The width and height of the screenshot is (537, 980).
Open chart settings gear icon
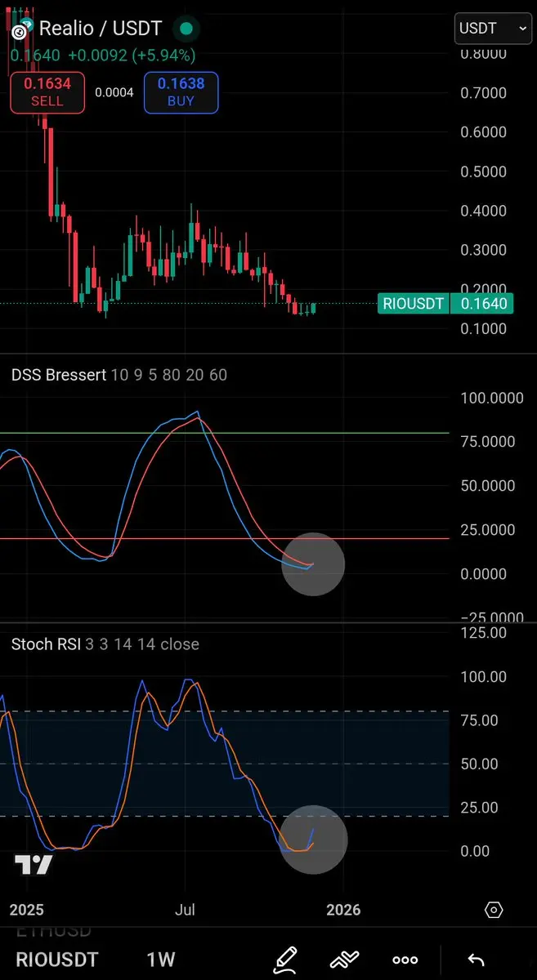(x=493, y=910)
